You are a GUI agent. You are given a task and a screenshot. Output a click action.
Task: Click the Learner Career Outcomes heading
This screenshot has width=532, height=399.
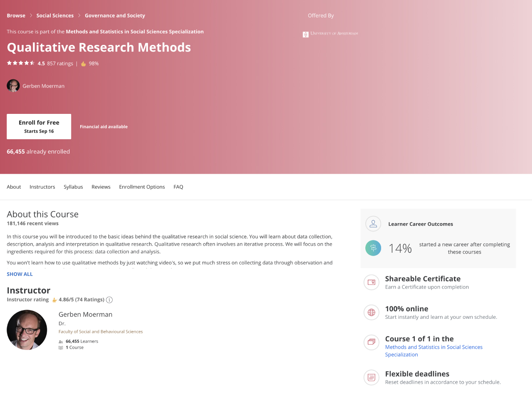pos(421,224)
